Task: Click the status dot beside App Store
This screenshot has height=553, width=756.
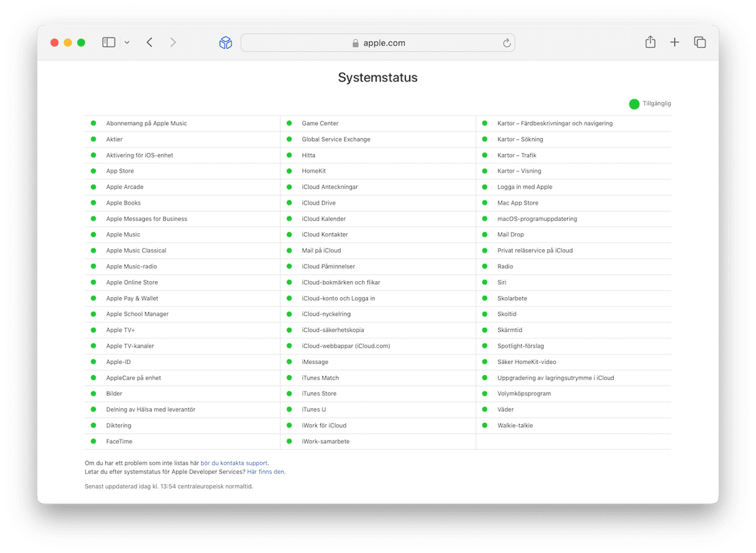Action: (93, 170)
